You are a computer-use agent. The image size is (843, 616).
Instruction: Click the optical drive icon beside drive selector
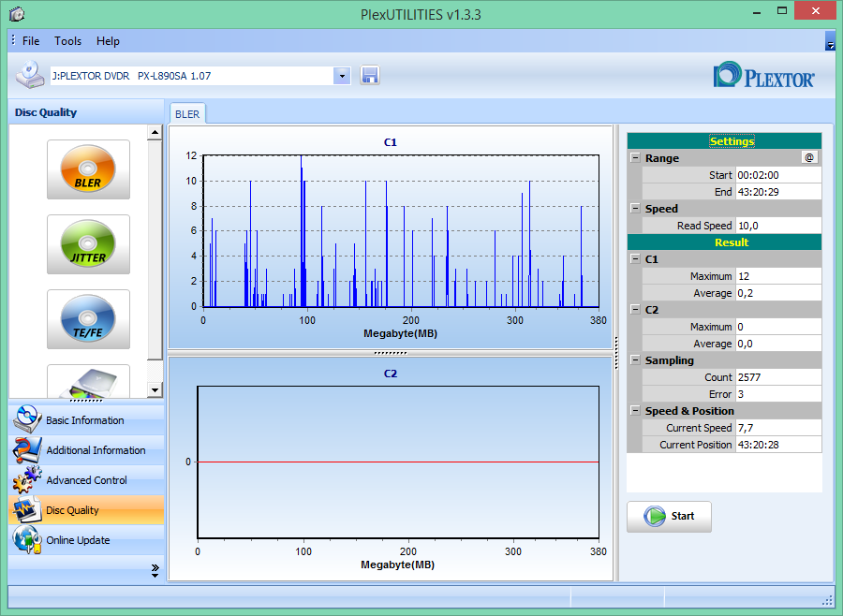click(30, 75)
